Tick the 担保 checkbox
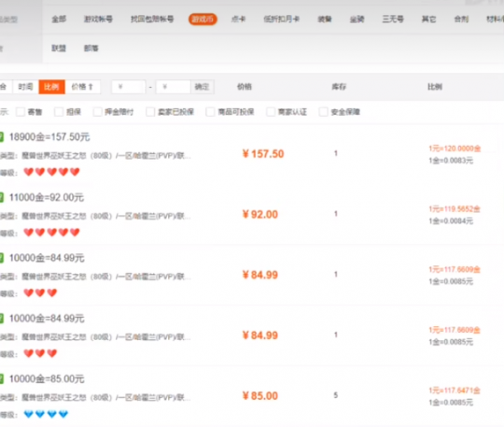504x427 pixels. pos(59,112)
